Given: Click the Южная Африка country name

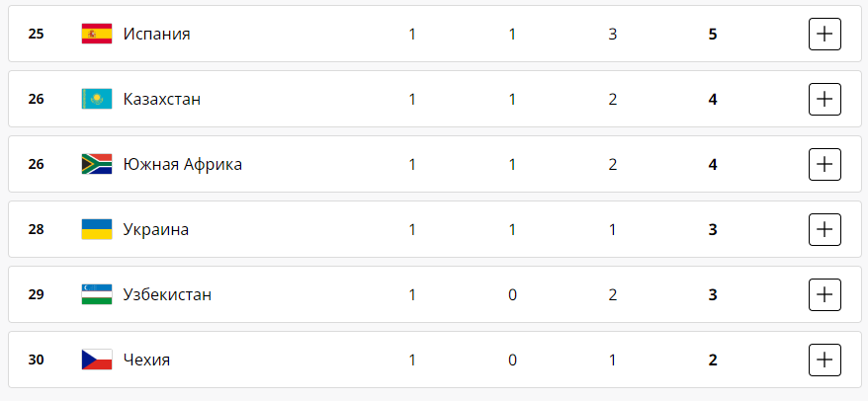Looking at the screenshot, I should tap(182, 165).
